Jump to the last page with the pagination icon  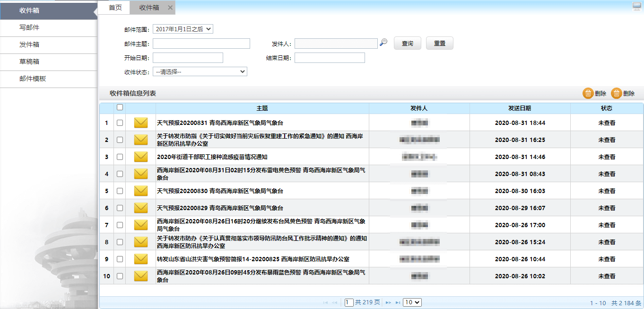tap(398, 302)
